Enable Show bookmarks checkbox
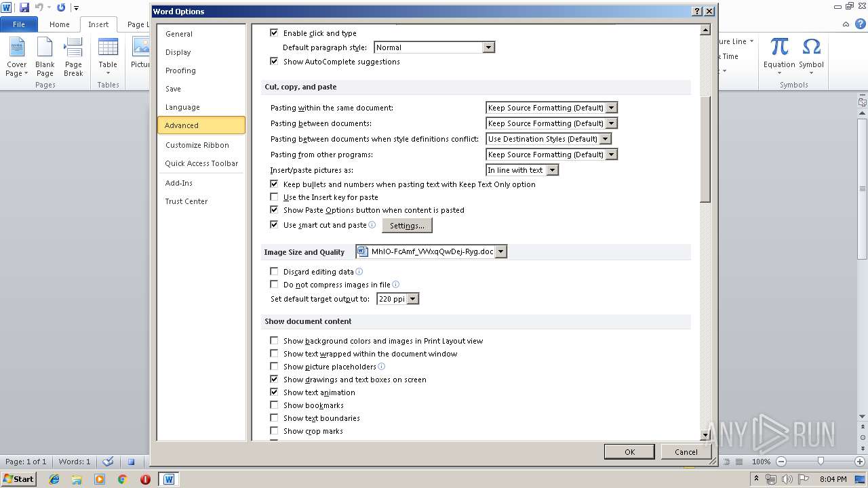The width and height of the screenshot is (868, 488). [274, 405]
